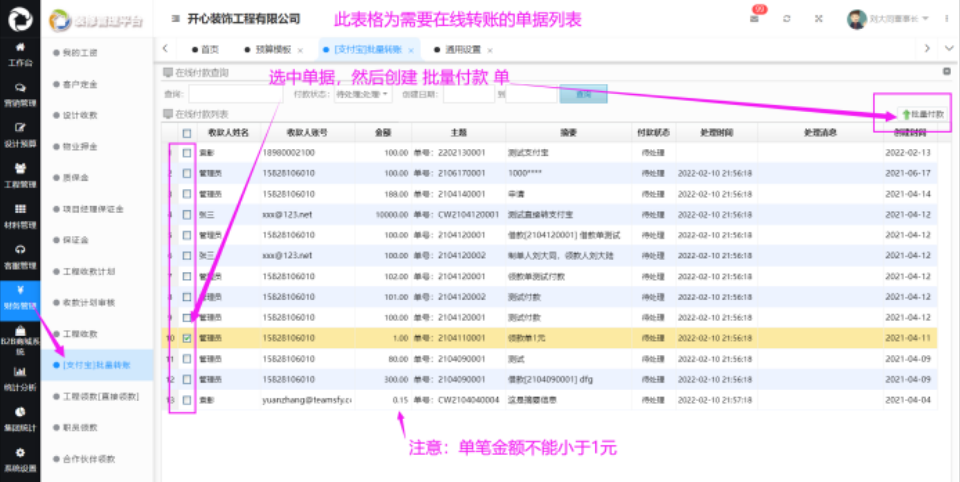Click the fullscreen icon in top bar
Viewport: 960px width, 482px height.
coord(819,19)
